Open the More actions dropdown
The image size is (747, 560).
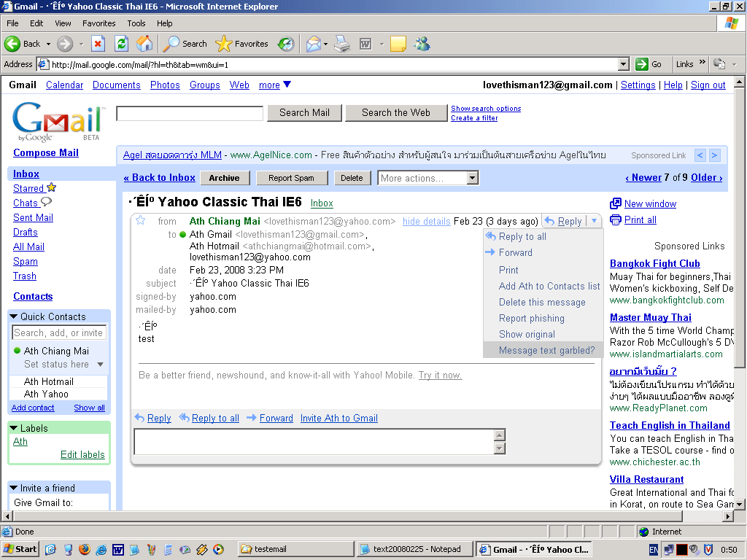[x=427, y=178]
